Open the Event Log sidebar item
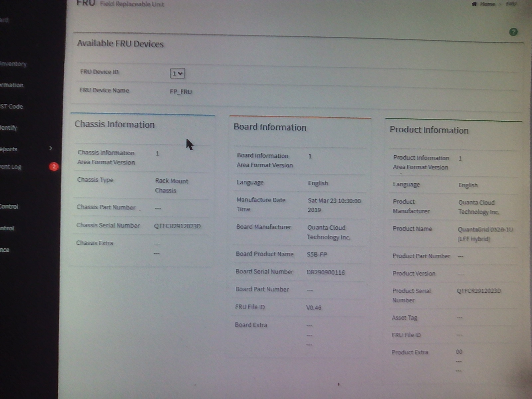The image size is (532, 399). point(11,167)
